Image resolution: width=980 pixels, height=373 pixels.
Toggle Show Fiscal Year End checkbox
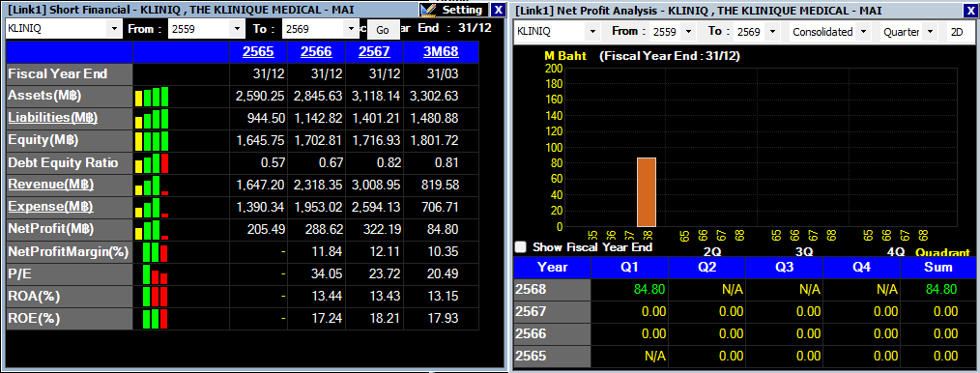click(520, 246)
